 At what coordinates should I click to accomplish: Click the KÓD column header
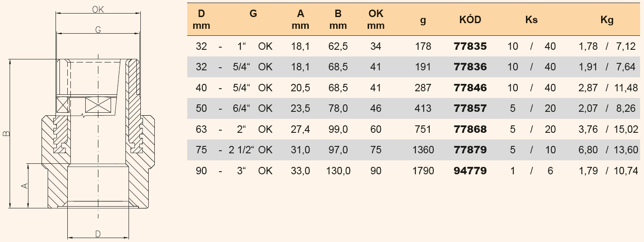(470, 20)
